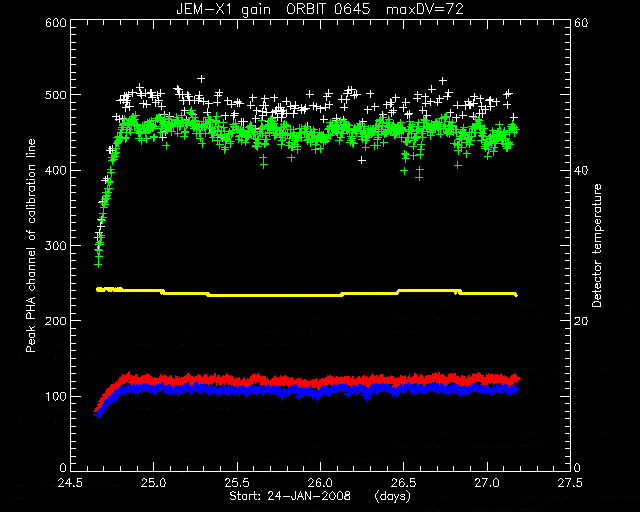Click the green rising curve start near 280
Image resolution: width=640 pixels, height=512 pixels.
point(98,261)
